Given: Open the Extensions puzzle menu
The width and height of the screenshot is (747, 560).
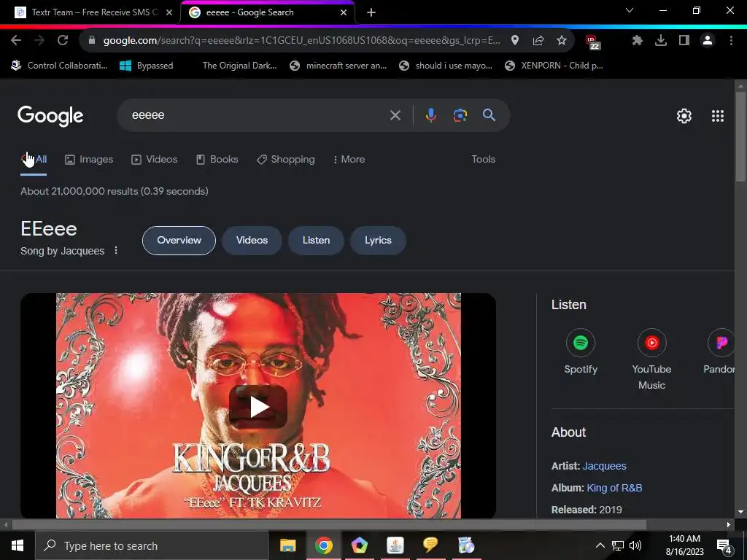Looking at the screenshot, I should (x=637, y=41).
